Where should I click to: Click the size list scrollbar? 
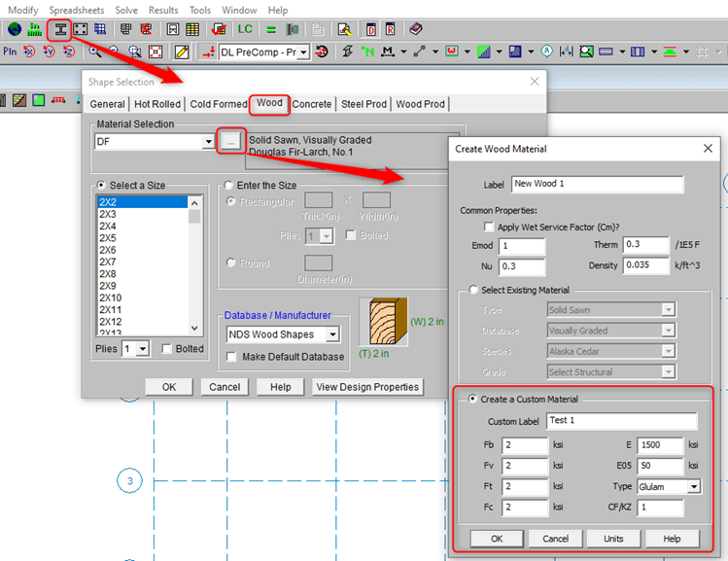195,264
